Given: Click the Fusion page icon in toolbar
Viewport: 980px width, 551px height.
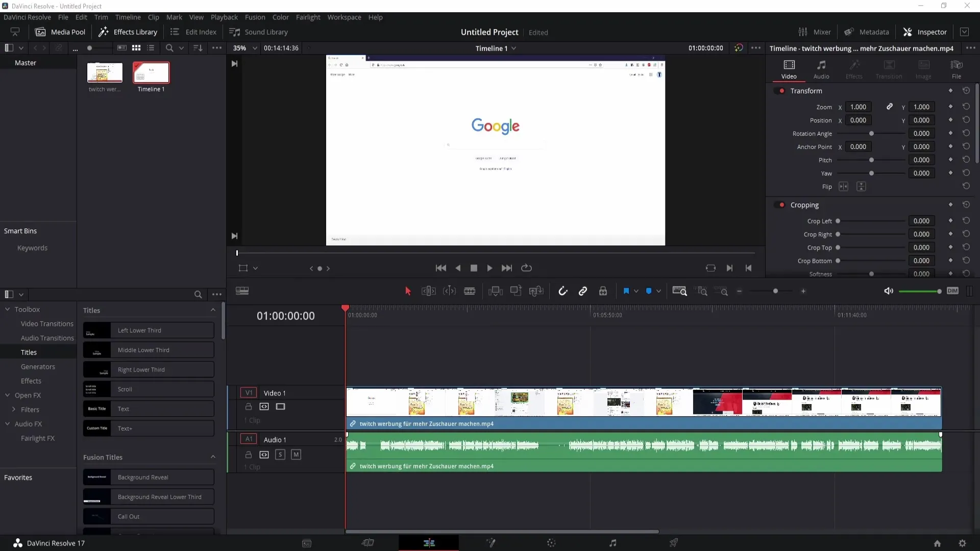Looking at the screenshot, I should tap(491, 543).
